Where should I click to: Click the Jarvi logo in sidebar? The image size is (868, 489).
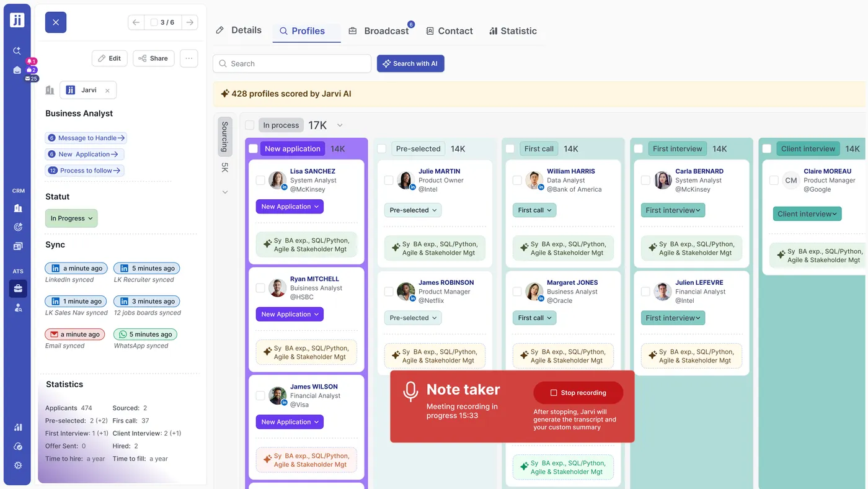tap(17, 20)
